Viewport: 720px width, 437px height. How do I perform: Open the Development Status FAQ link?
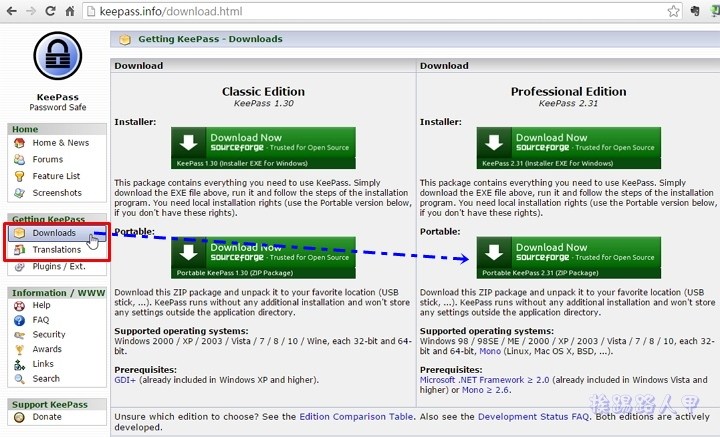pos(533,417)
